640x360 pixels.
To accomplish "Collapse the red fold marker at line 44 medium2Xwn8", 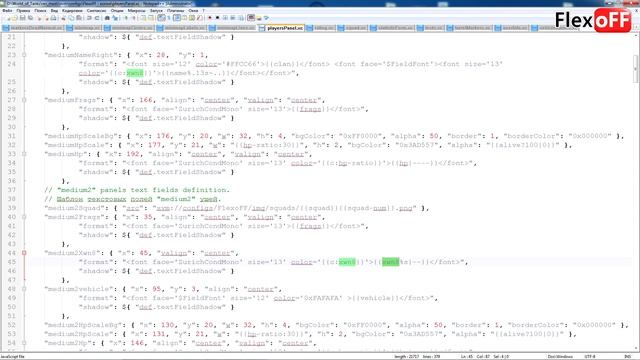I will click(24, 253).
